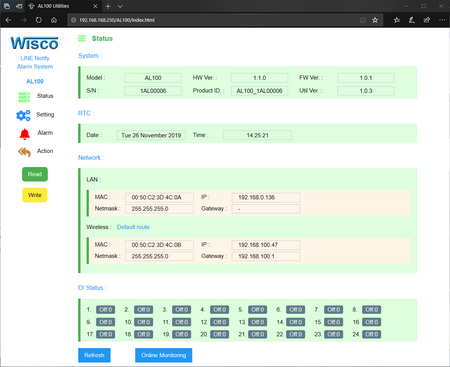Click the AL100 sidebar label
This screenshot has width=450, height=367.
pyautogui.click(x=35, y=81)
